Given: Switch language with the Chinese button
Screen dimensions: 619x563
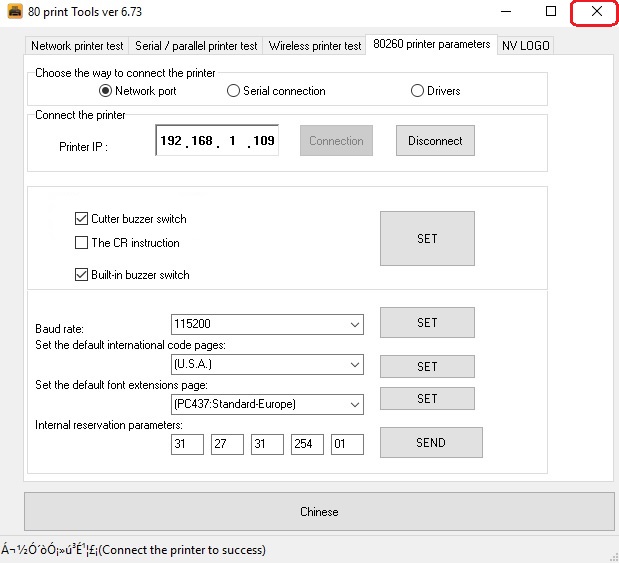Looking at the screenshot, I should click(x=319, y=512).
